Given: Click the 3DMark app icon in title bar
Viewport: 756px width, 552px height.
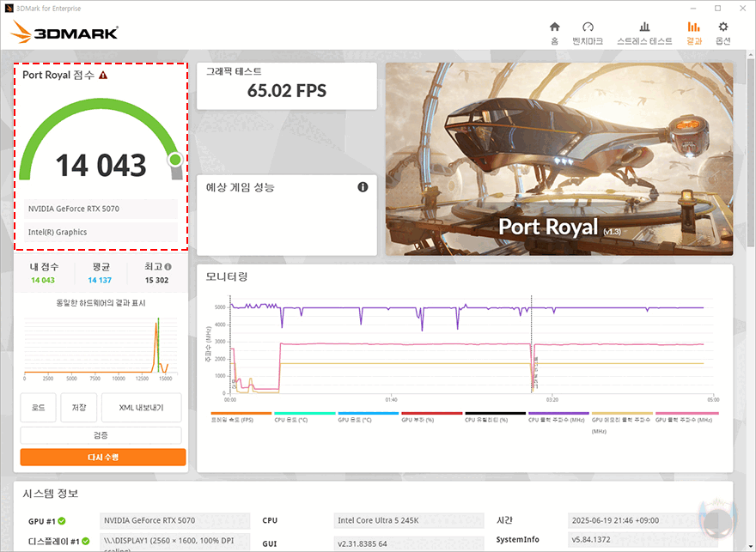Looking at the screenshot, I should coord(9,9).
